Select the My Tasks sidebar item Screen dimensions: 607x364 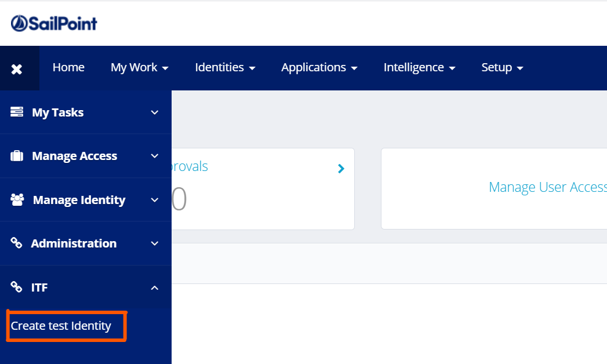coord(86,112)
